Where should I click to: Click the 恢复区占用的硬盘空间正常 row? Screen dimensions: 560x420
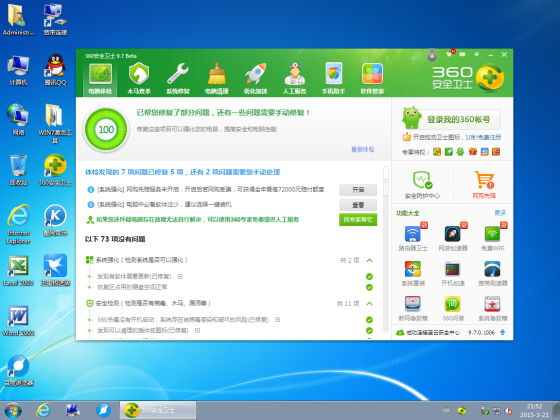coord(132,287)
